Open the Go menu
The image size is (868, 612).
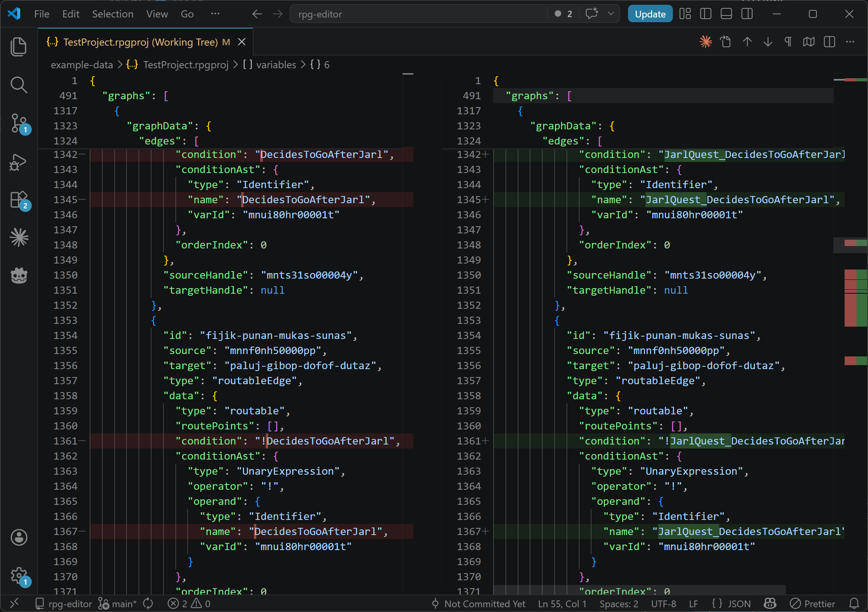point(187,14)
